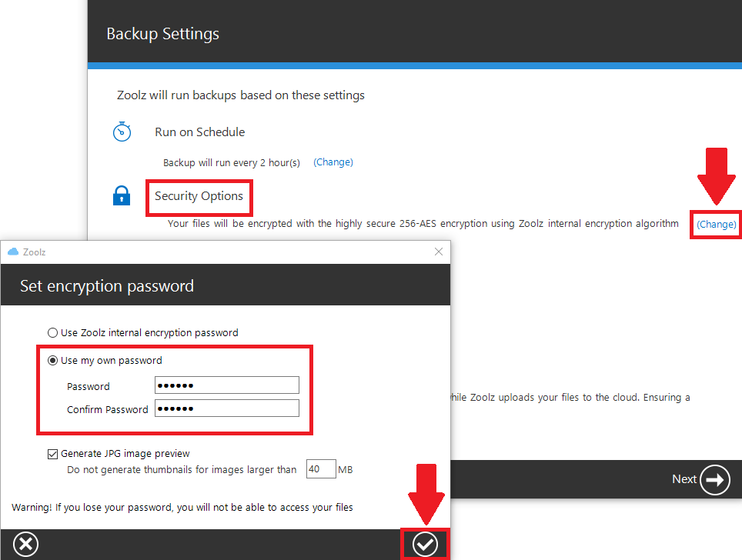Click the Backup Settings header
Image resolution: width=742 pixels, height=560 pixels.
click(x=162, y=33)
